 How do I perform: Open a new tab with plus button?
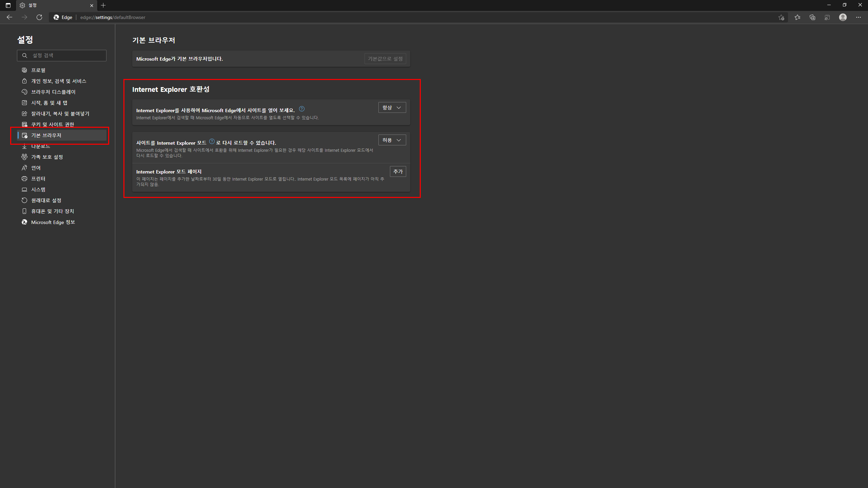(103, 5)
